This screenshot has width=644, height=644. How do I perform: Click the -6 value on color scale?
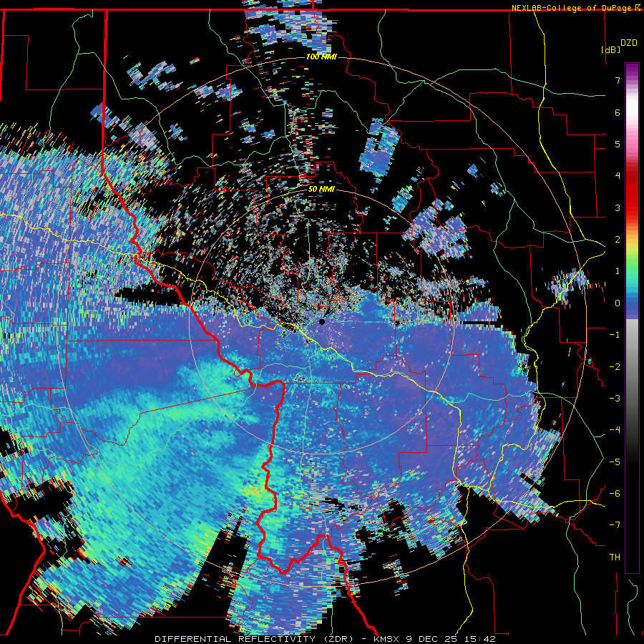615,494
